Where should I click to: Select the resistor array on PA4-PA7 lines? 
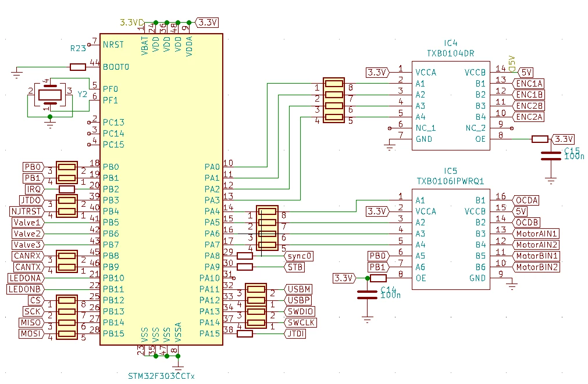pos(267,228)
